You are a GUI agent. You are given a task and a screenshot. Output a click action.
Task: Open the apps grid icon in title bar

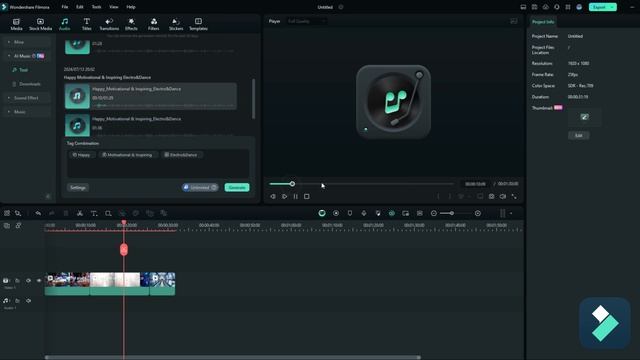(568, 7)
